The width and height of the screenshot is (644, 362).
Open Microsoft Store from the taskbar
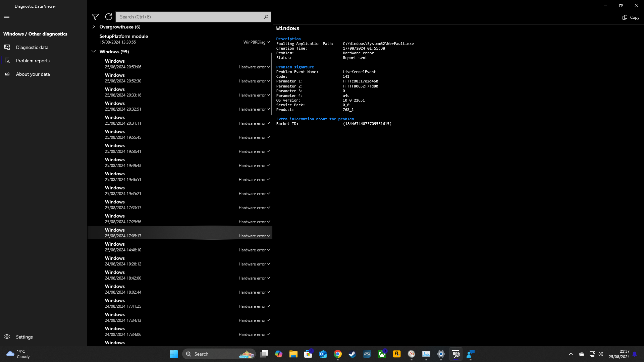click(308, 354)
